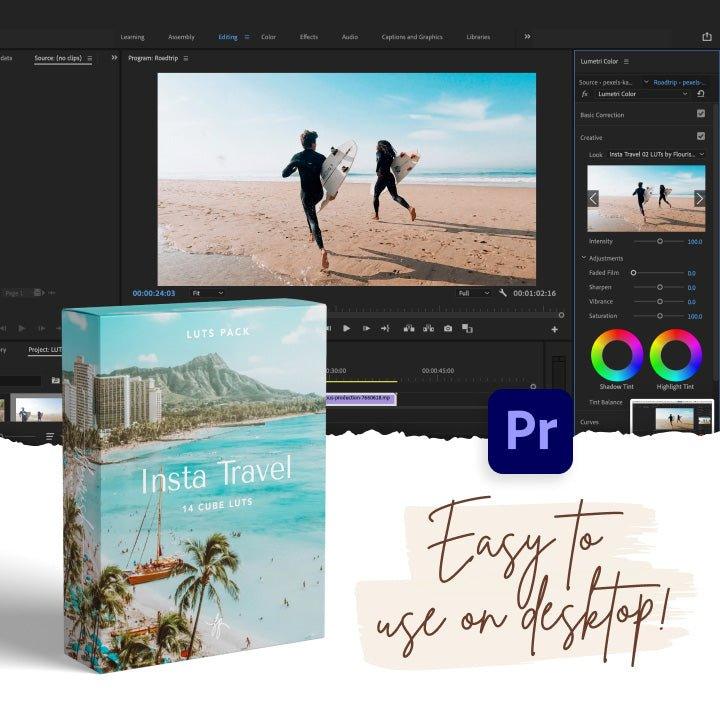This screenshot has height=720, width=720.
Task: Switch to the Effects workspace tab
Action: click(x=309, y=37)
